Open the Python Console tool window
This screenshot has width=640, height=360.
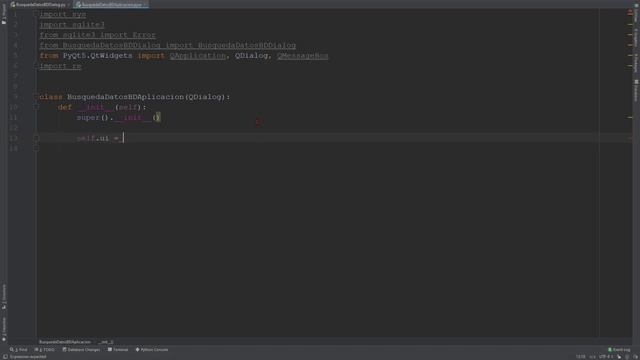152,350
